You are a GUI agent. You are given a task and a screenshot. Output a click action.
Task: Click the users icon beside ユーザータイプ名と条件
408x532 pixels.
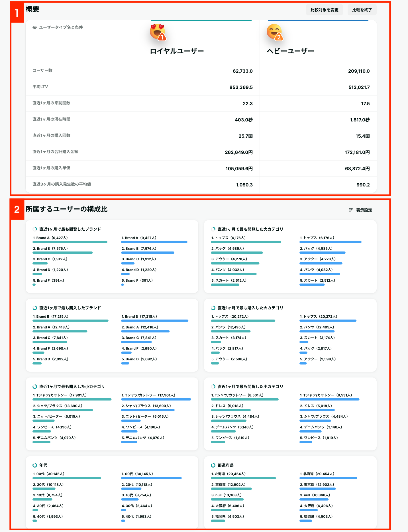(34, 27)
